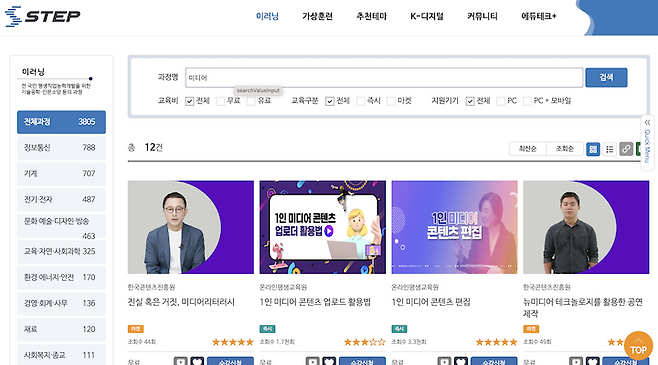Open course title 1인 미디어 콘텐츠 업로드 활용법

[315, 302]
